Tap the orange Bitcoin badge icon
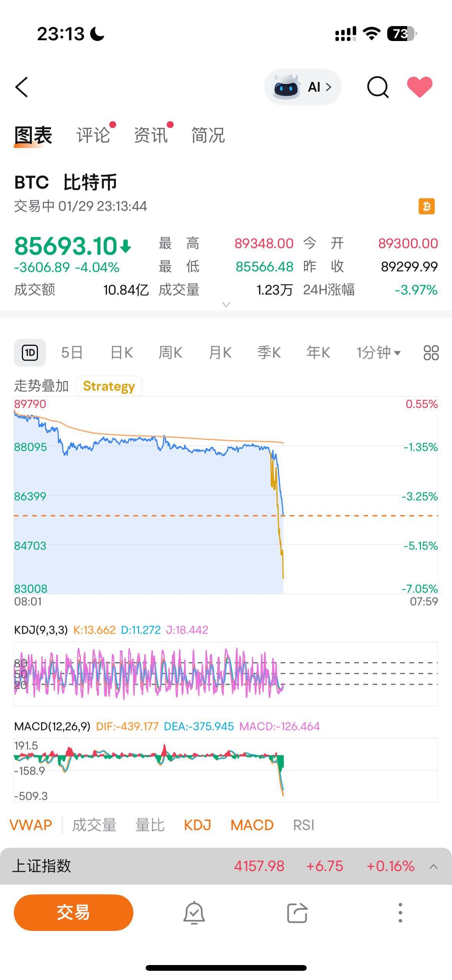Viewport: 452px width, 980px height. click(426, 206)
